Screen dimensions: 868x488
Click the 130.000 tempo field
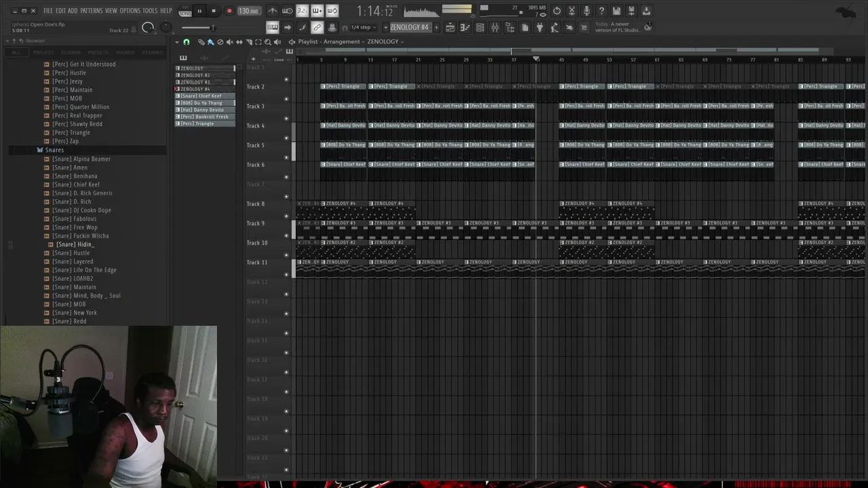pyautogui.click(x=248, y=11)
